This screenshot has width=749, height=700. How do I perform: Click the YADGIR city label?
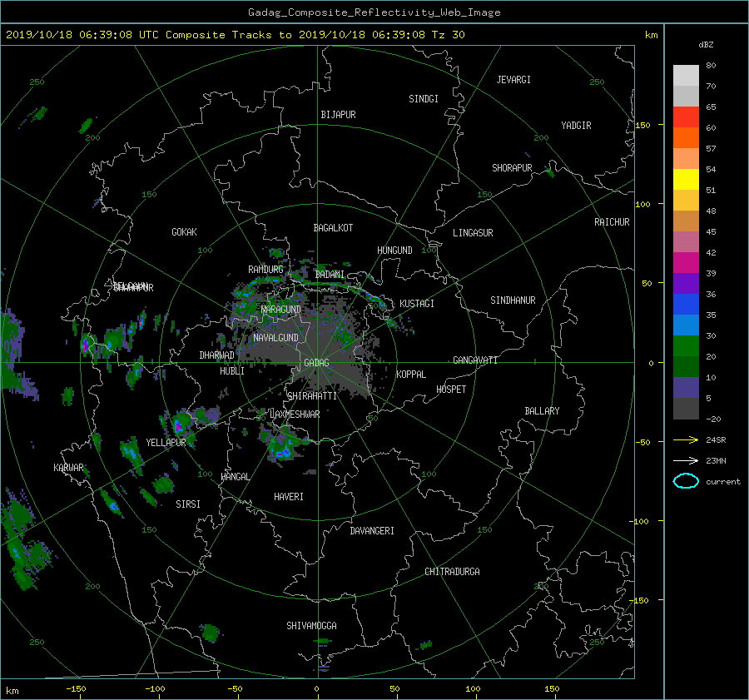(576, 126)
